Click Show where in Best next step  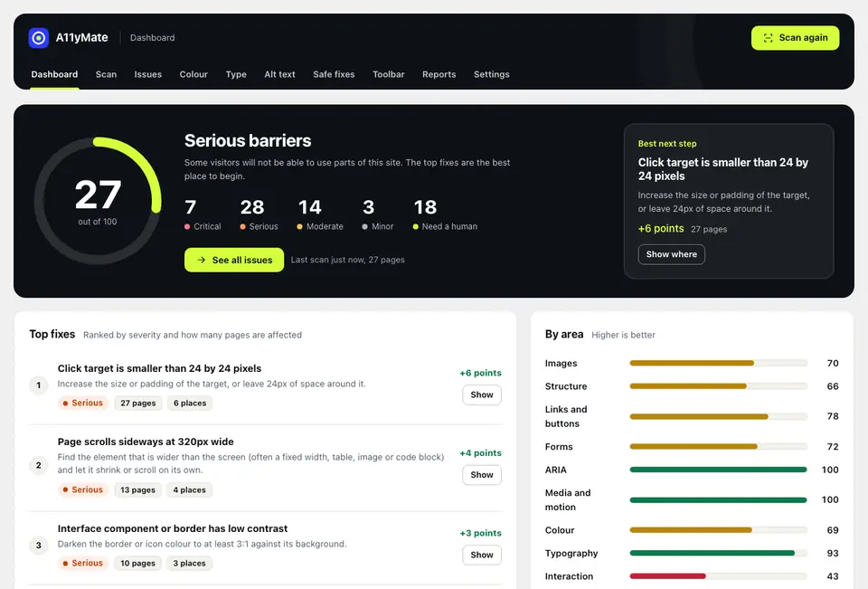(672, 254)
